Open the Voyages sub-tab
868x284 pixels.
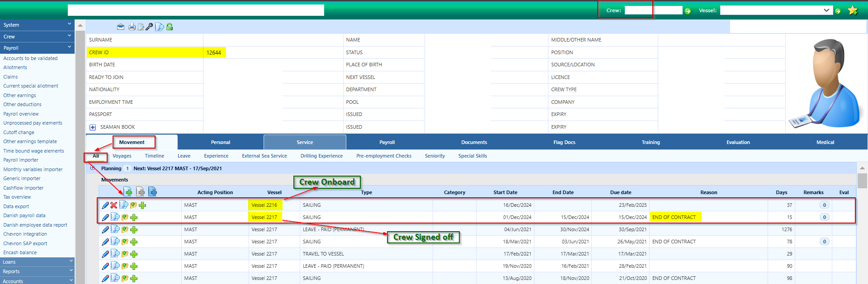coord(122,156)
